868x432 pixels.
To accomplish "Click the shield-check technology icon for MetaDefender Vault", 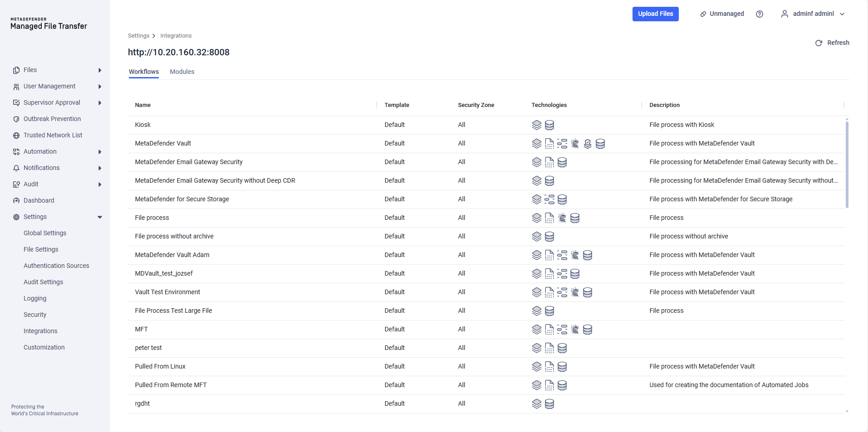I will click(588, 144).
